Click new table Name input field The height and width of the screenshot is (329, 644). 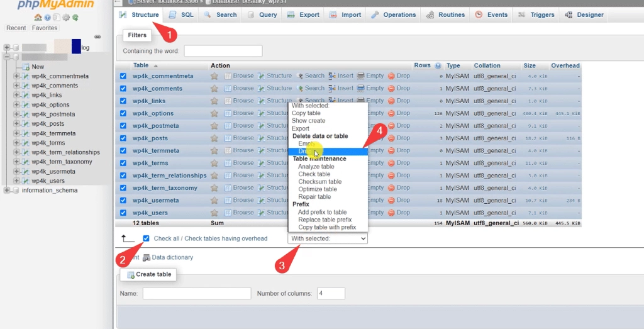pos(197,293)
